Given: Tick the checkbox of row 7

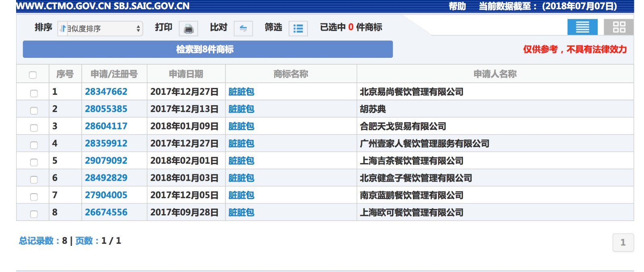Looking at the screenshot, I should point(34,197).
